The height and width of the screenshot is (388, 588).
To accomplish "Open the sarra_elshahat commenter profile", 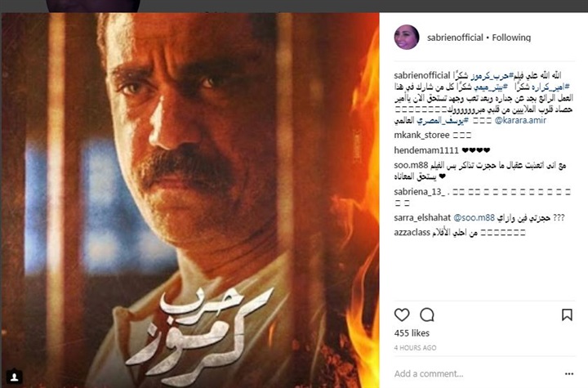I will coord(422,217).
